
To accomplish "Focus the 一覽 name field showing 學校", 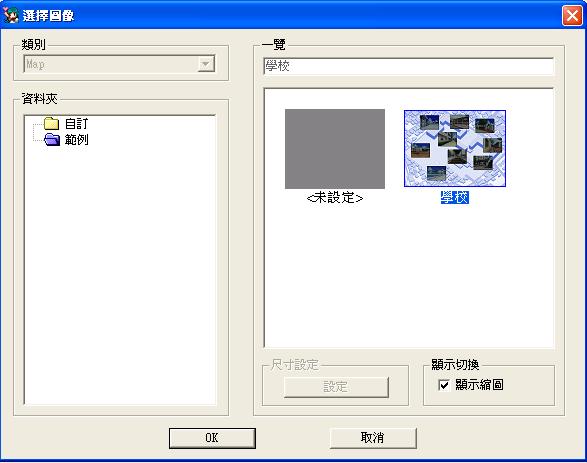I will point(408,66).
